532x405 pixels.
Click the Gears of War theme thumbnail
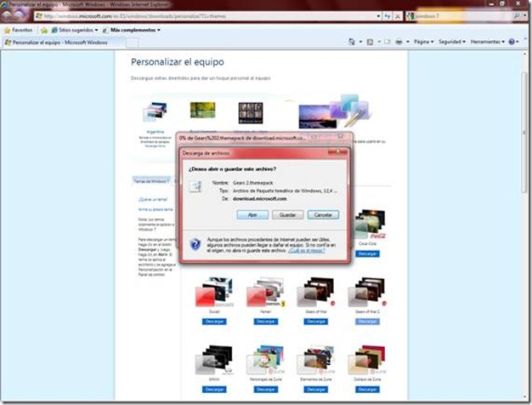[x=316, y=292]
